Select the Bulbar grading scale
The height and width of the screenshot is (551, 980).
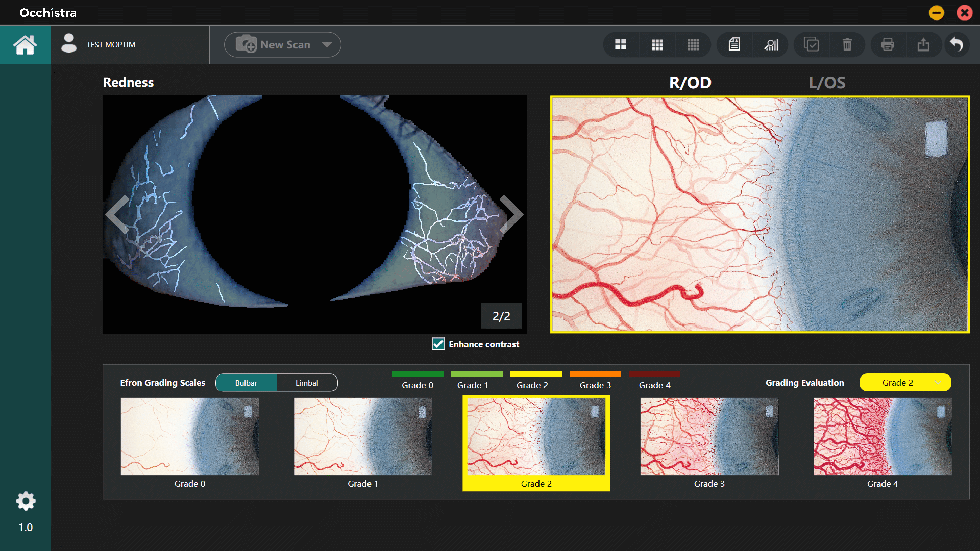(246, 383)
